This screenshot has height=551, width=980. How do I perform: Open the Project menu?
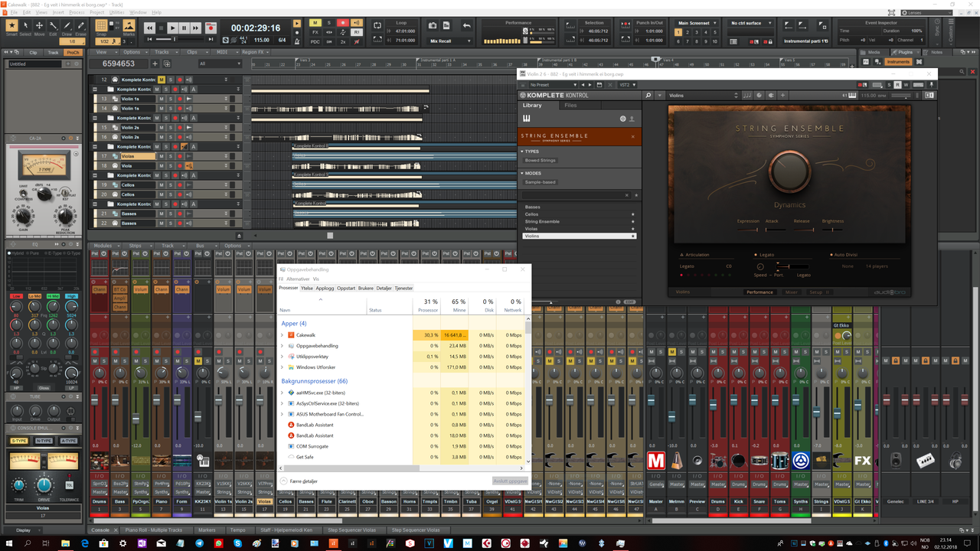tap(97, 13)
